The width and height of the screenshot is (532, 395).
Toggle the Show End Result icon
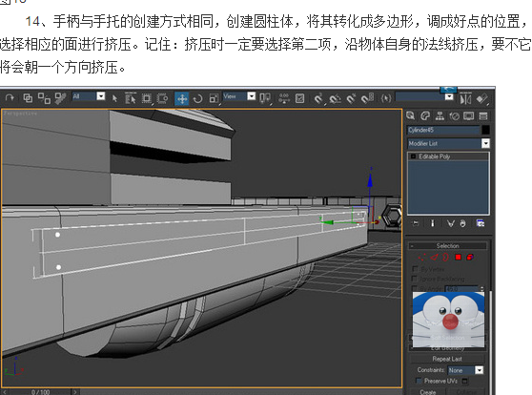[432, 223]
